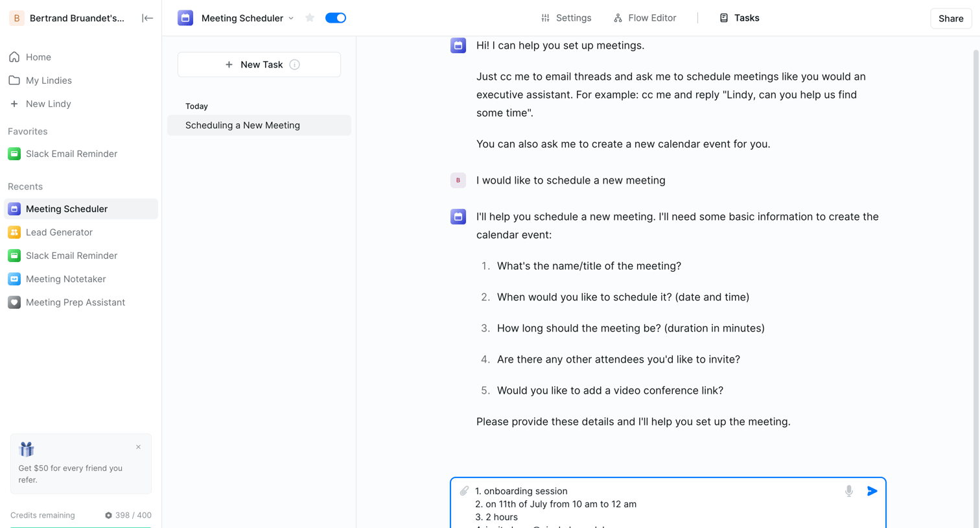
Task: Click the "398 / 400" credits value
Action: pos(134,516)
